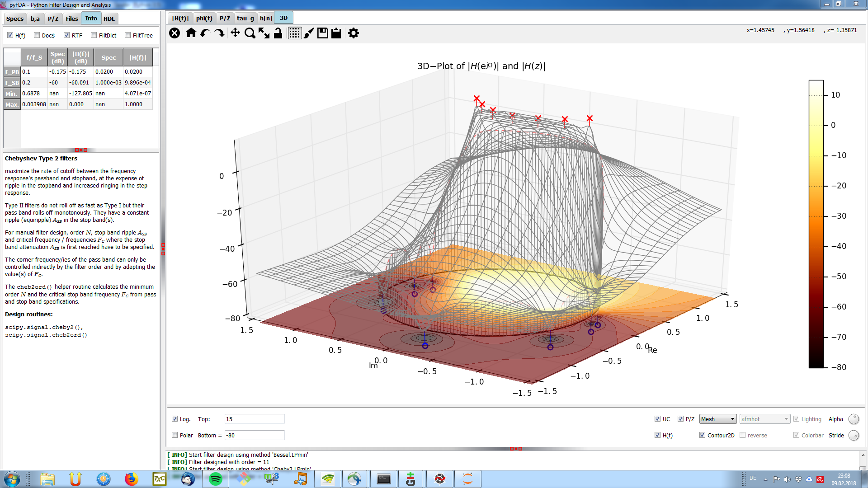The height and width of the screenshot is (488, 868).
Task: Toggle the grid icon in the plot toolbar
Action: click(x=294, y=33)
